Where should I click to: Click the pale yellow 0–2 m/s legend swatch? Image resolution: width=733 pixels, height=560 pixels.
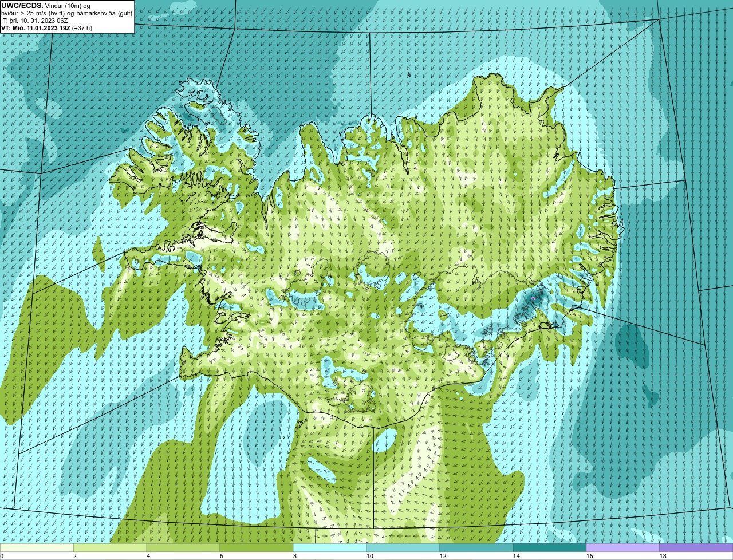pyautogui.click(x=37, y=547)
